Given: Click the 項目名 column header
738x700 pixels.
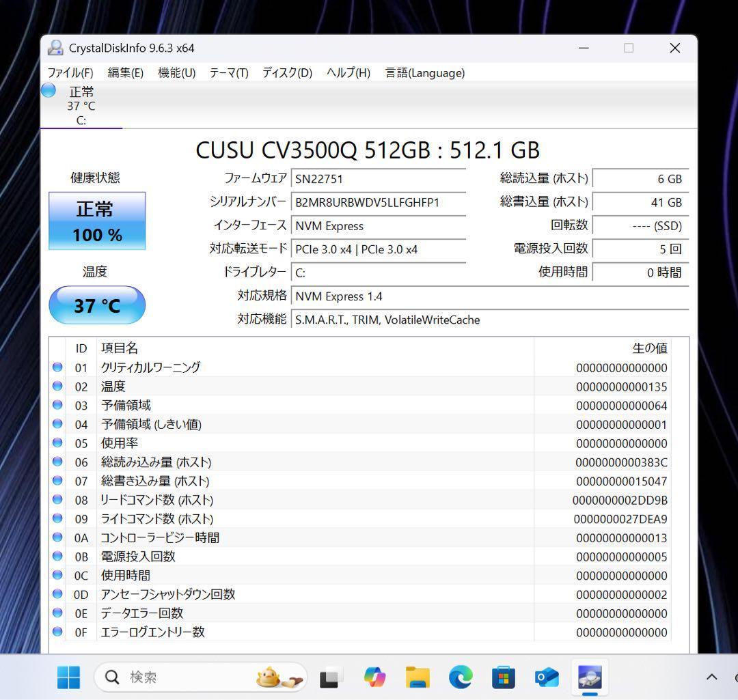Looking at the screenshot, I should [120, 348].
